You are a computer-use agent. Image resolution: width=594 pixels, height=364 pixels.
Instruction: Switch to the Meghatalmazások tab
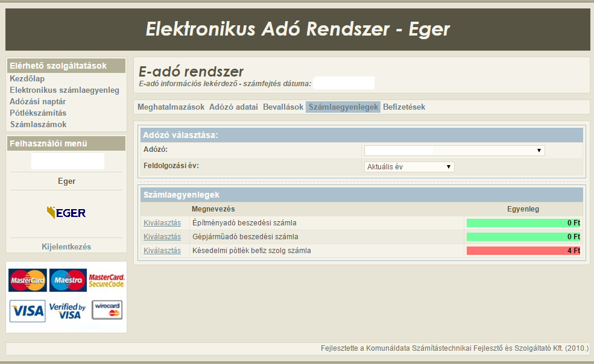(x=171, y=107)
